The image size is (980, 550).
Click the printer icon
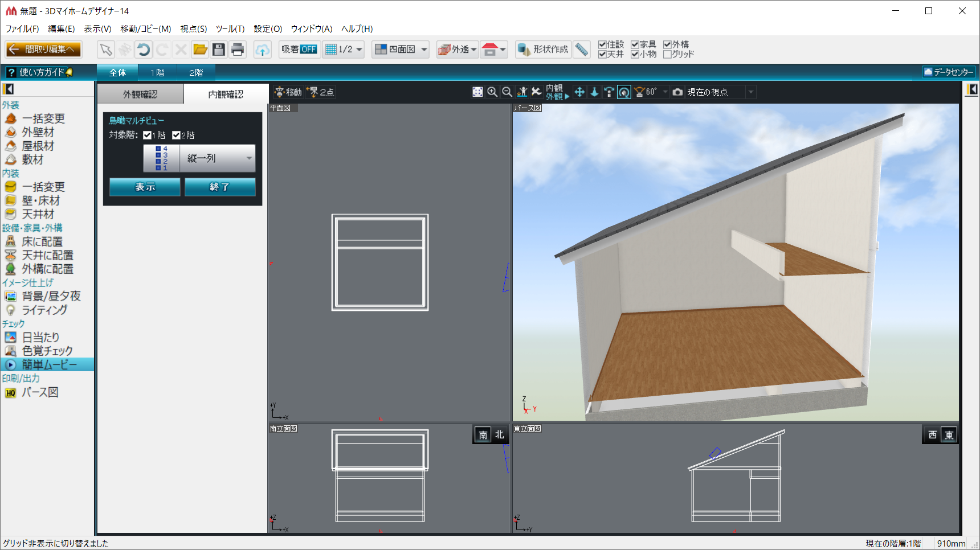click(x=238, y=50)
